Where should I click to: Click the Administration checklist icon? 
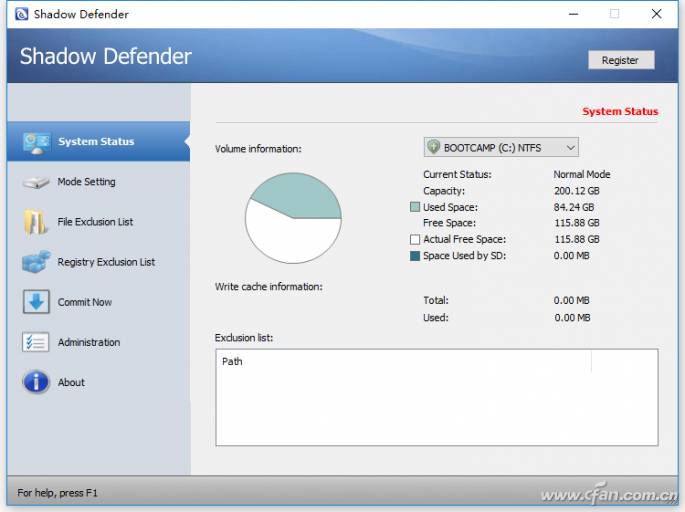click(35, 342)
